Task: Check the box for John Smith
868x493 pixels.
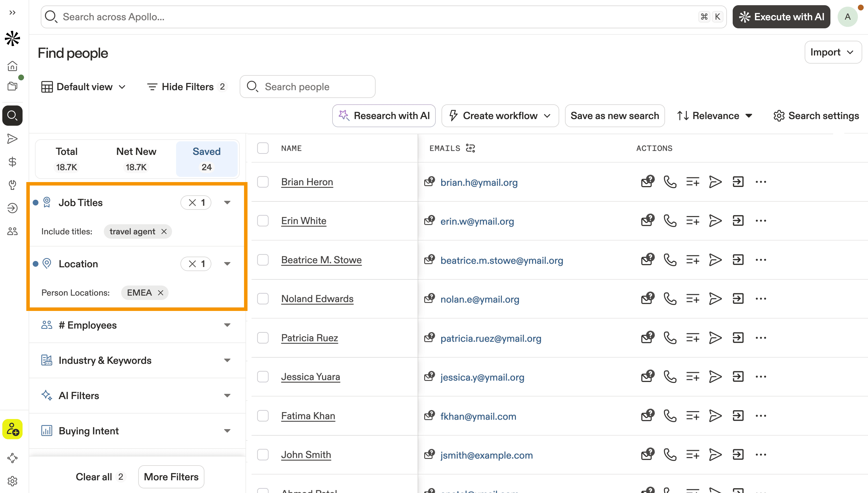Action: coord(263,454)
